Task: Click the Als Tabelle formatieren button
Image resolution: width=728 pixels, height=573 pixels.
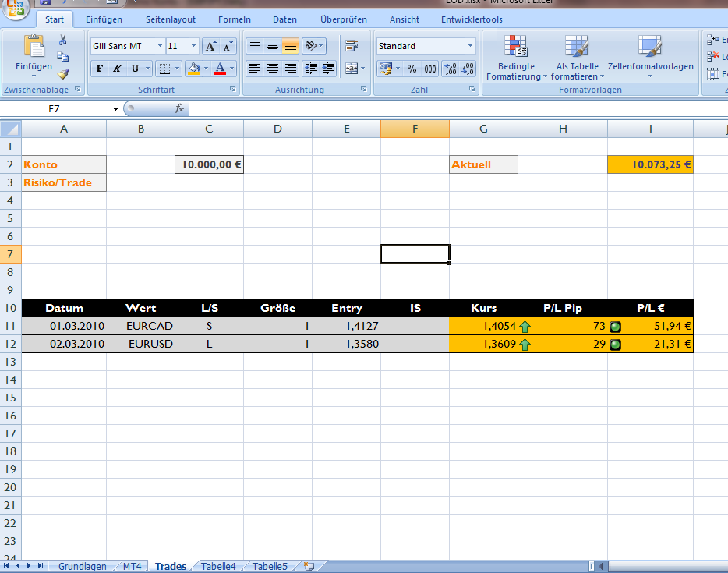Action: pos(577,58)
